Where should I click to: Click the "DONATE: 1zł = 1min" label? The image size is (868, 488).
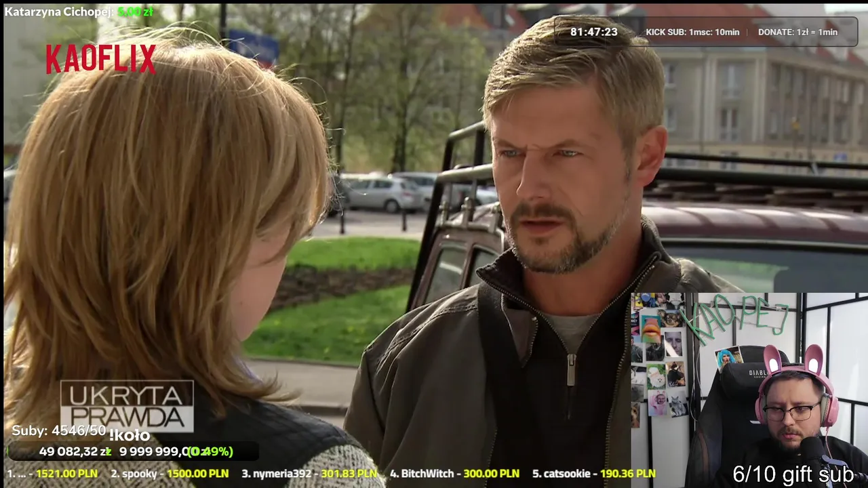click(797, 32)
